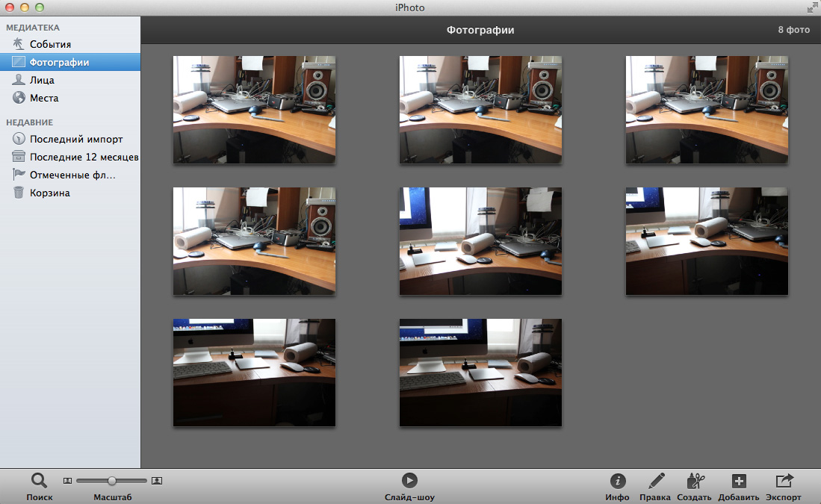Click the Search magnifier icon
Viewport: 821px width, 504px height.
click(x=39, y=481)
